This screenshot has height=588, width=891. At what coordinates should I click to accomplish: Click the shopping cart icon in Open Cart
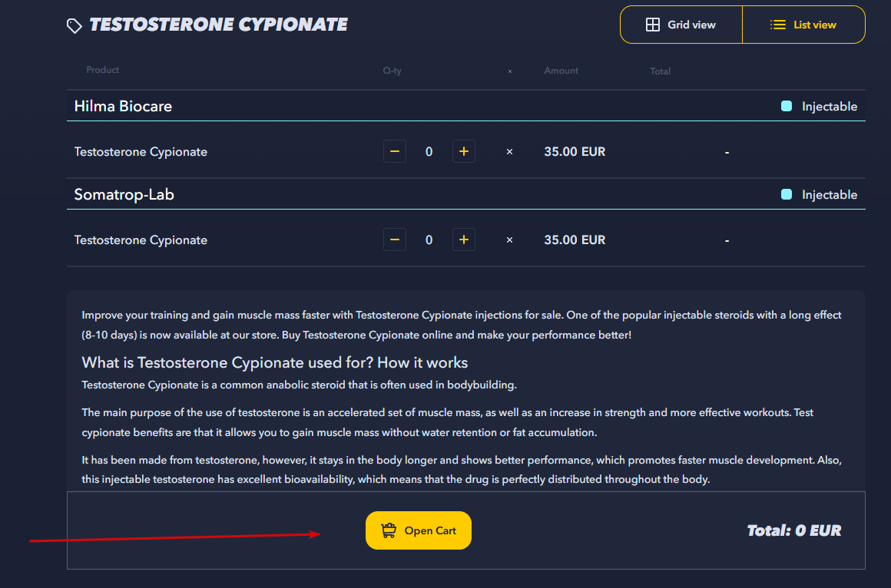coord(389,530)
